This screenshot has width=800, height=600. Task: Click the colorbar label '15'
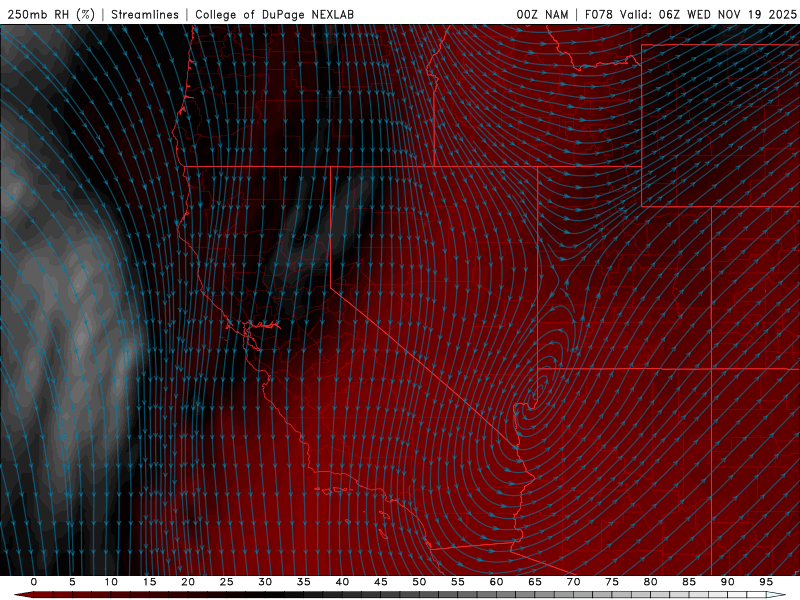(x=149, y=582)
